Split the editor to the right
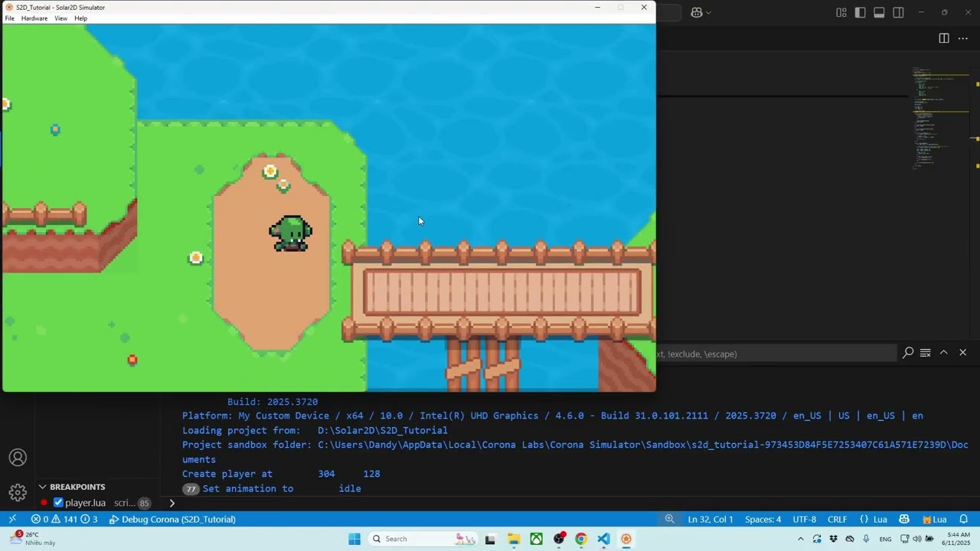The image size is (980, 551). pos(944,38)
